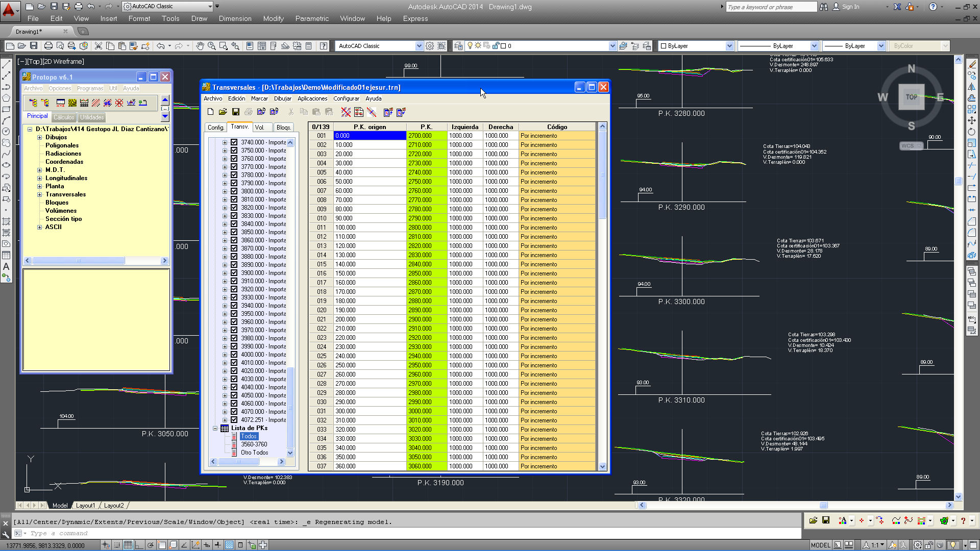Select the Line draw tool in left toolbar

click(x=6, y=65)
